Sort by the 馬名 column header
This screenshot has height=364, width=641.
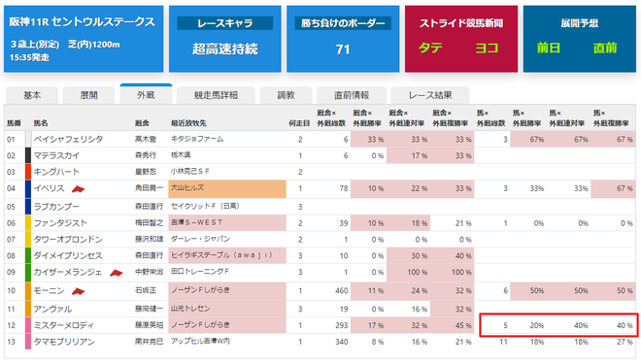pyautogui.click(x=41, y=123)
